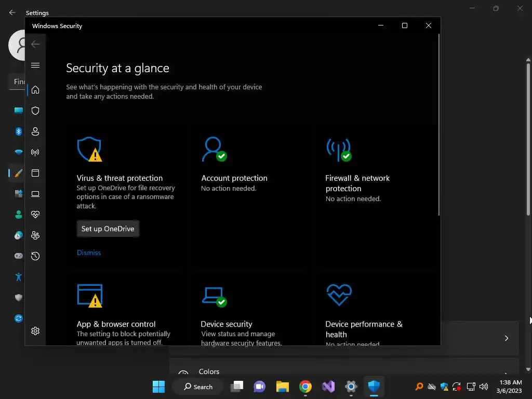This screenshot has width=532, height=399.
Task: Open Virus & threat protection shield sidebar icon
Action: pos(35,111)
